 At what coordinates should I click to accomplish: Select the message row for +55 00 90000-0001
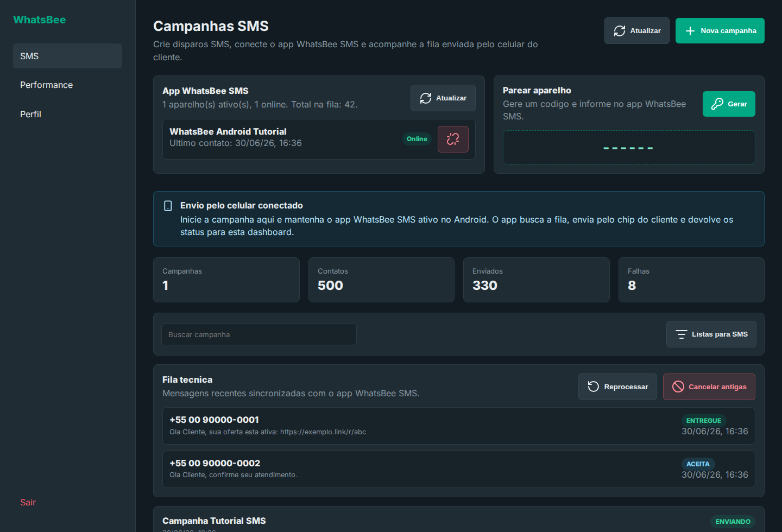click(459, 426)
